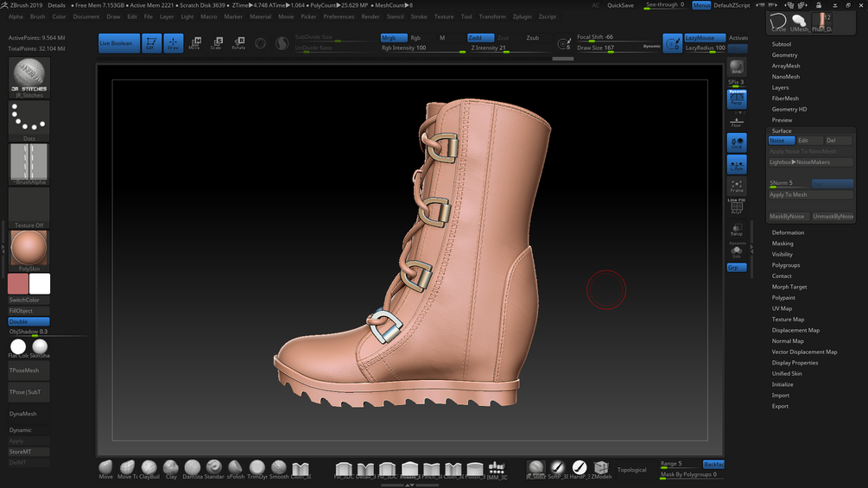
Task: Expand the Geometry subpalette
Action: [784, 55]
